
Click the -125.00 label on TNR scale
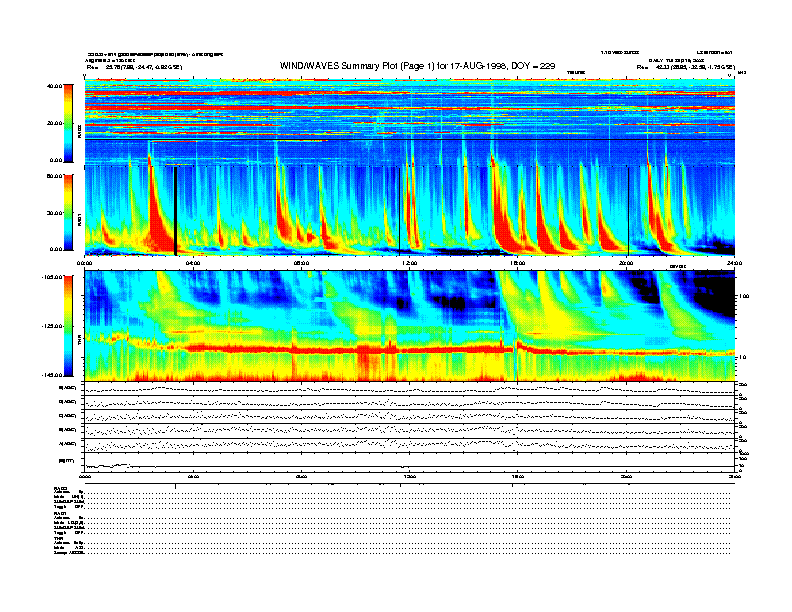[53, 326]
